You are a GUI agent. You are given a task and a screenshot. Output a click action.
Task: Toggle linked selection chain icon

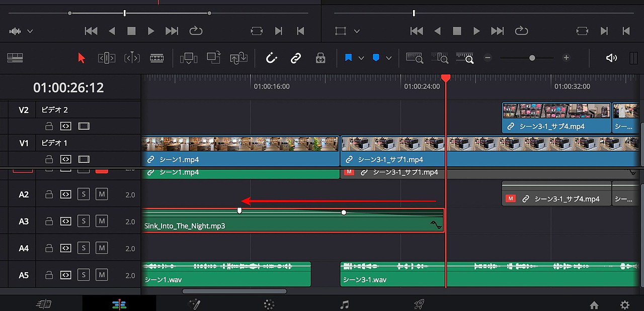coord(296,58)
